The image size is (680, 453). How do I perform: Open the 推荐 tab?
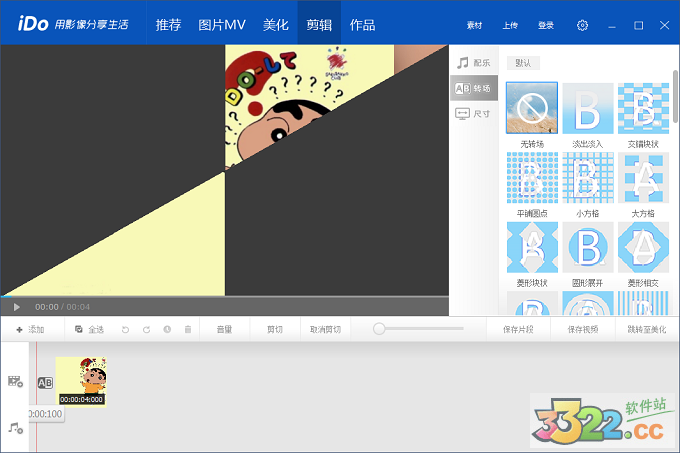[x=168, y=25]
